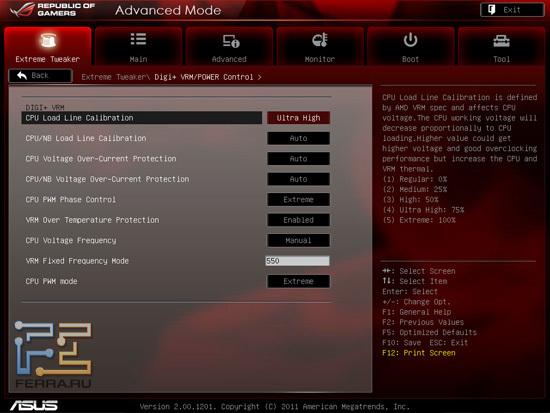Viewport: 550px width, 413px height.
Task: Click the Extreme Tweaker chip icon
Action: coord(48,40)
